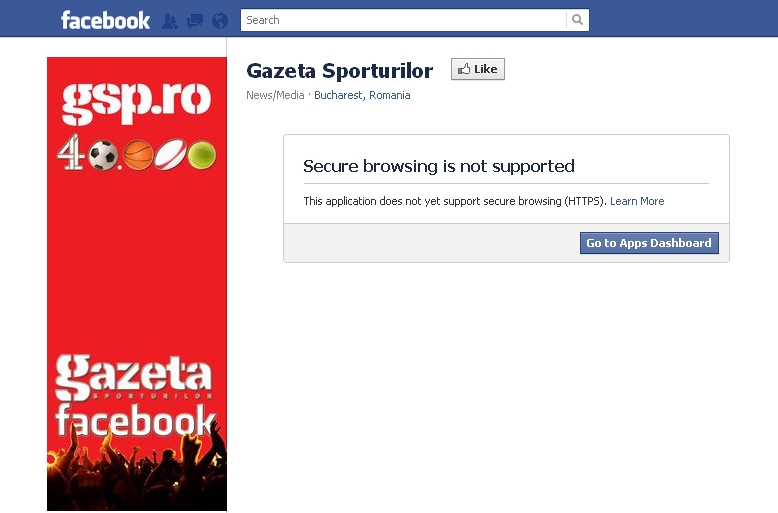Click the crowd photo in the banner
The image size is (778, 513).
[137, 471]
